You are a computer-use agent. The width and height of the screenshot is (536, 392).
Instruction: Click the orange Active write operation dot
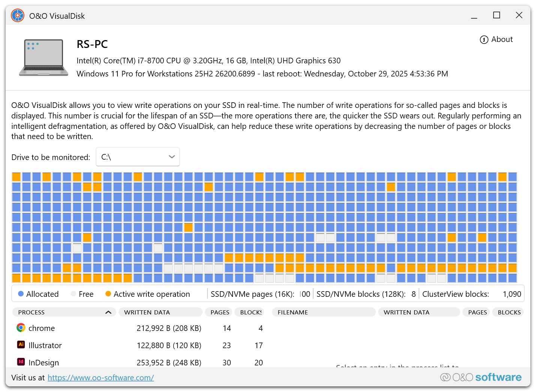(108, 294)
